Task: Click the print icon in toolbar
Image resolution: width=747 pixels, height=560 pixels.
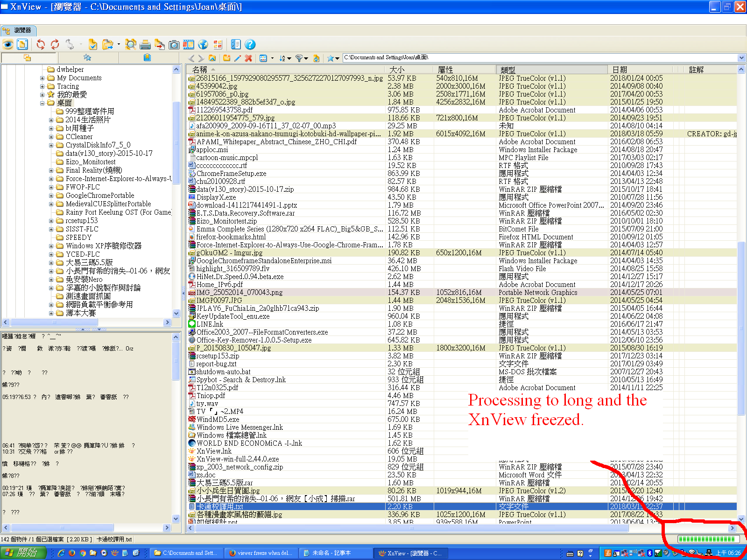Action: (x=145, y=44)
